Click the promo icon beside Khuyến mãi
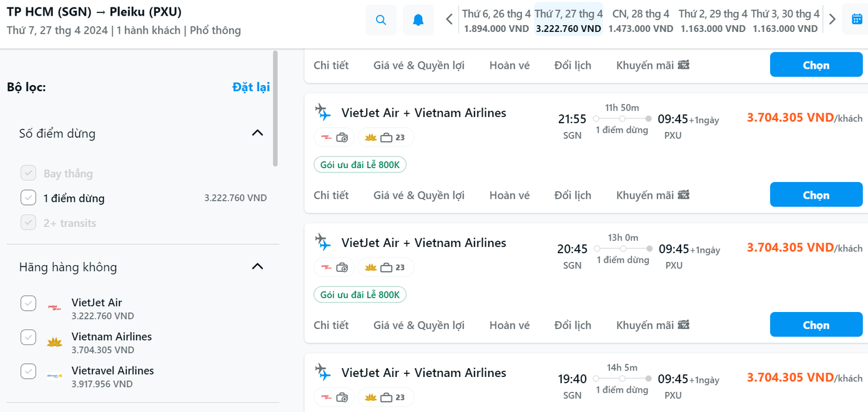This screenshot has width=868, height=412. [x=684, y=64]
